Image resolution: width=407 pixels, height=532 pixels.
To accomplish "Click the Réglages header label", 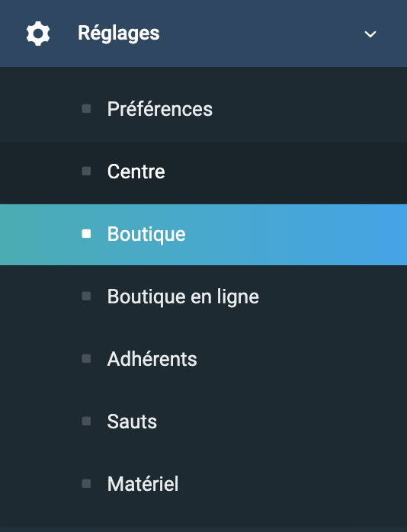I will pyautogui.click(x=119, y=34).
